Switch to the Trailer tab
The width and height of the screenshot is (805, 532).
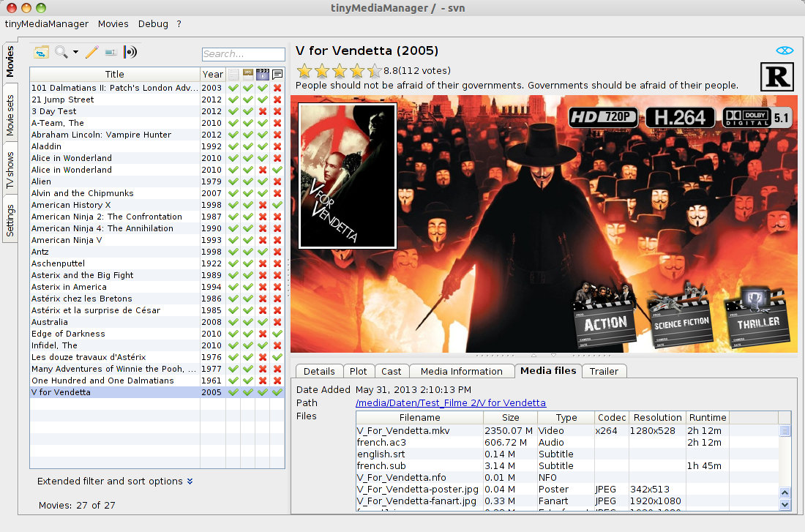pos(604,371)
